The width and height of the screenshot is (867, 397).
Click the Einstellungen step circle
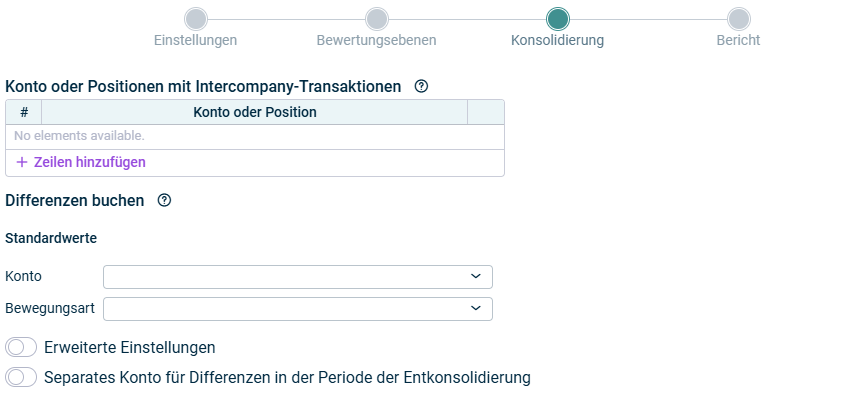[196, 19]
